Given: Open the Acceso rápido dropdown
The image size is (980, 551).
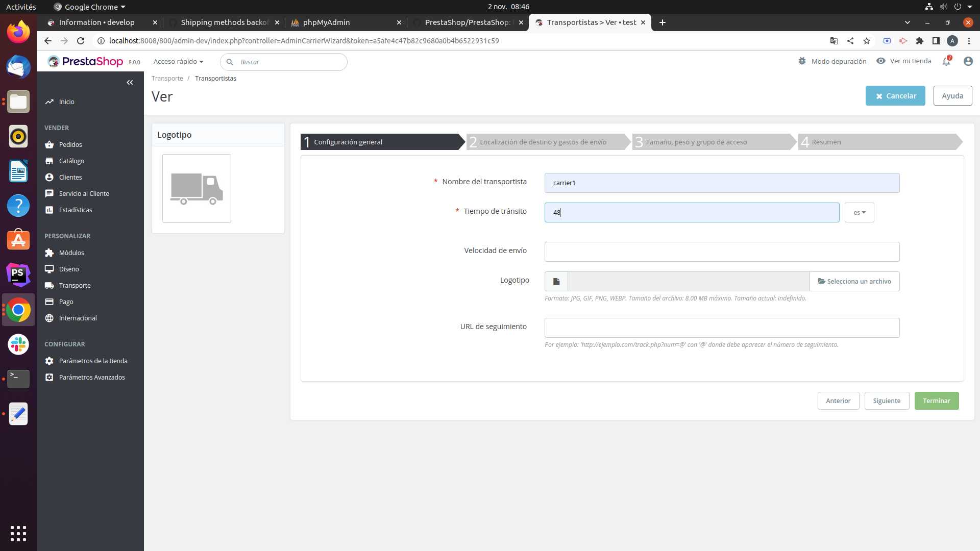Looking at the screenshot, I should [x=178, y=61].
